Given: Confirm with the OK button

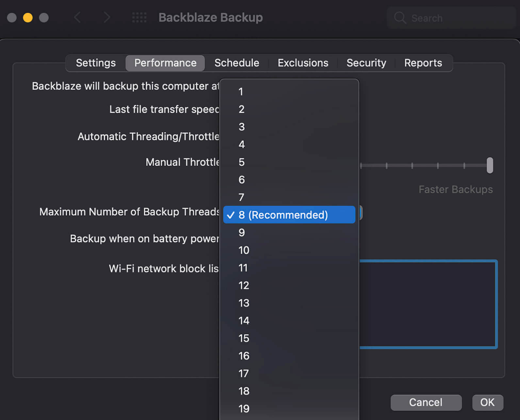Looking at the screenshot, I should 487,402.
